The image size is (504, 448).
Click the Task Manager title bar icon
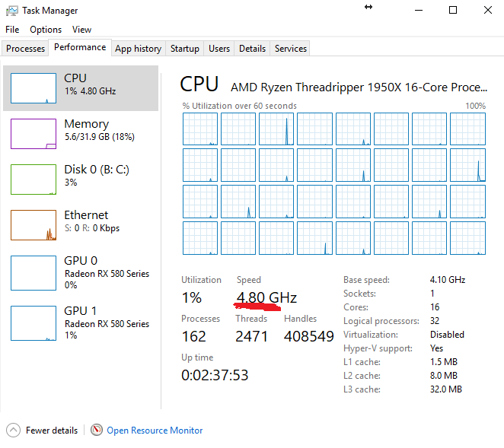[x=12, y=11]
